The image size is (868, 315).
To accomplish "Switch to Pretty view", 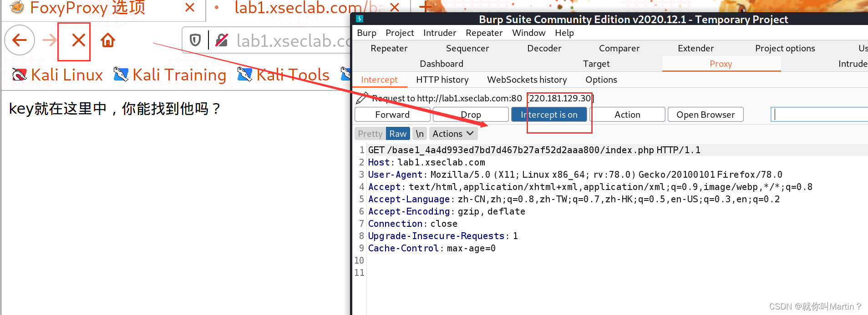I will coord(370,134).
